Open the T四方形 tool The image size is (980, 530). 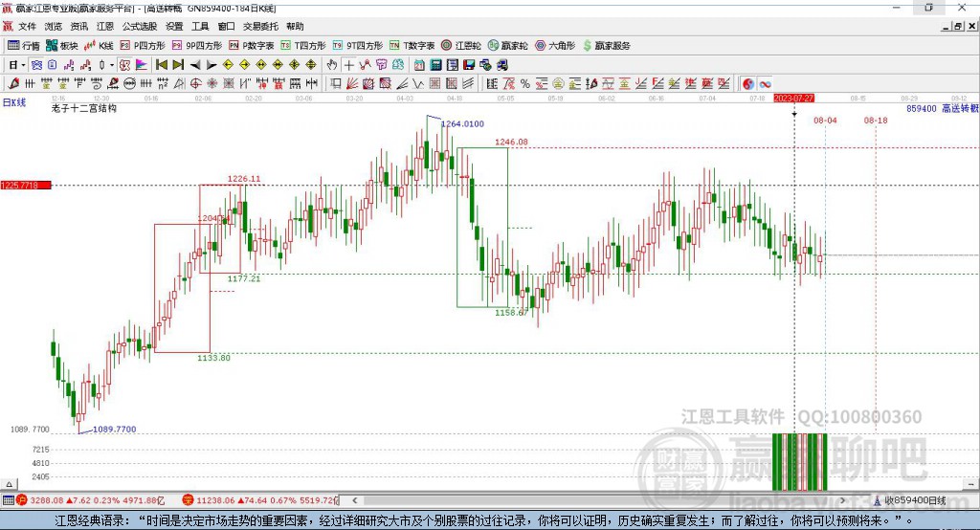(303, 46)
